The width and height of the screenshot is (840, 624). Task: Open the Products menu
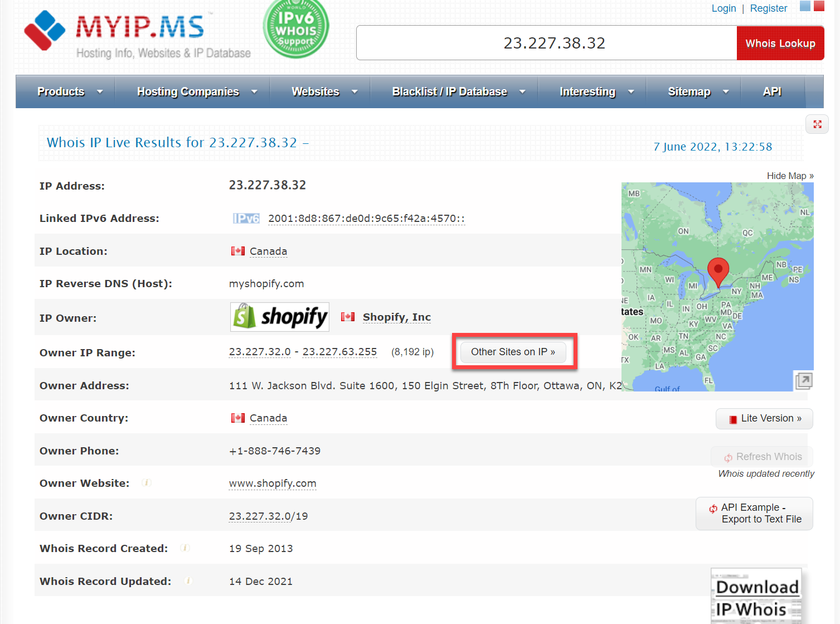pyautogui.click(x=61, y=91)
